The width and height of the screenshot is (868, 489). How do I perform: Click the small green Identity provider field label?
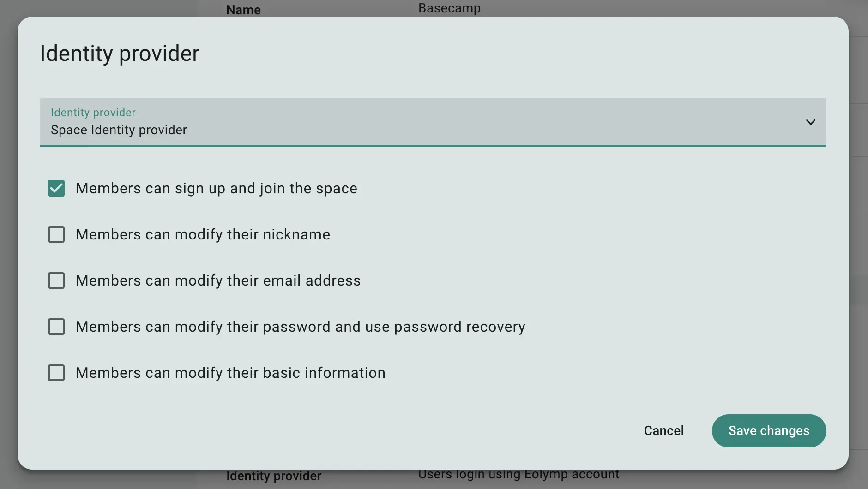coord(93,113)
